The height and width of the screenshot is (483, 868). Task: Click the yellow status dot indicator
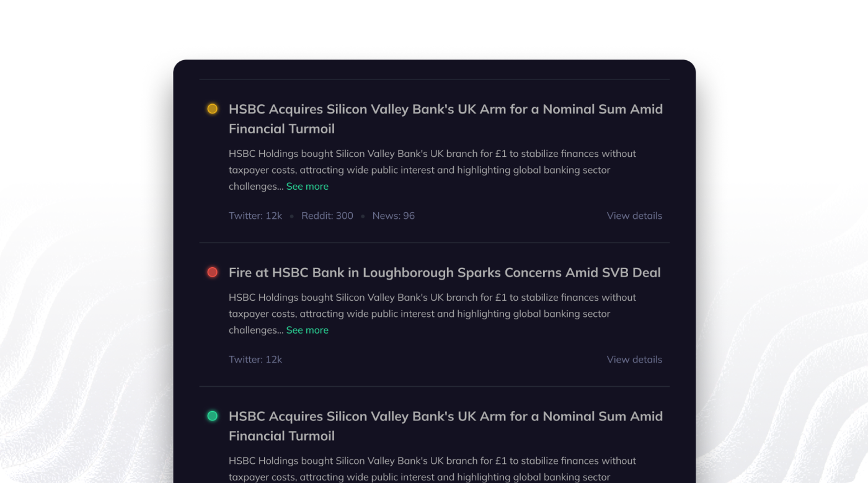point(212,109)
